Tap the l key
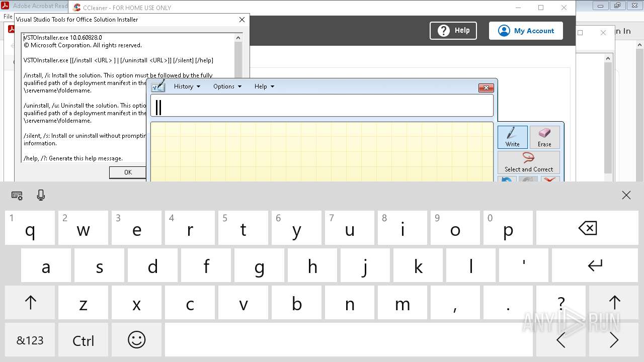The height and width of the screenshot is (362, 644). pyautogui.click(x=471, y=265)
